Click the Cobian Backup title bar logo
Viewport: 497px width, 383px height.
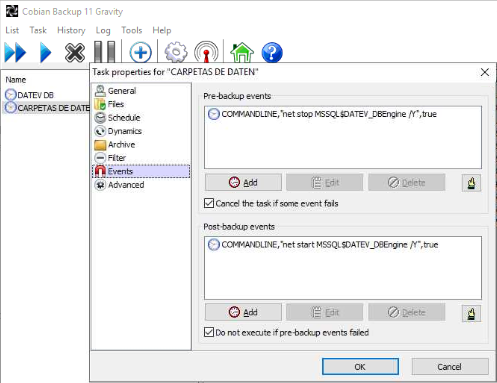tap(12, 11)
